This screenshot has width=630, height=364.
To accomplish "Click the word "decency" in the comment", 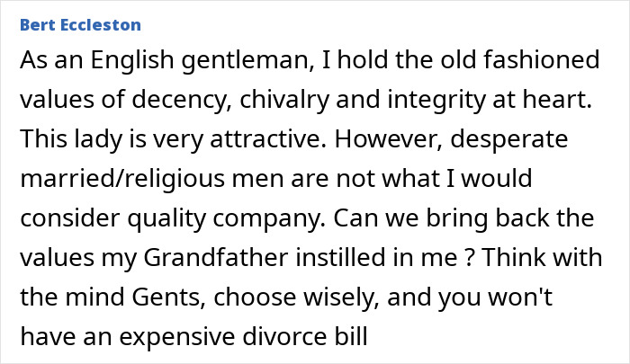I will pyautogui.click(x=181, y=100).
